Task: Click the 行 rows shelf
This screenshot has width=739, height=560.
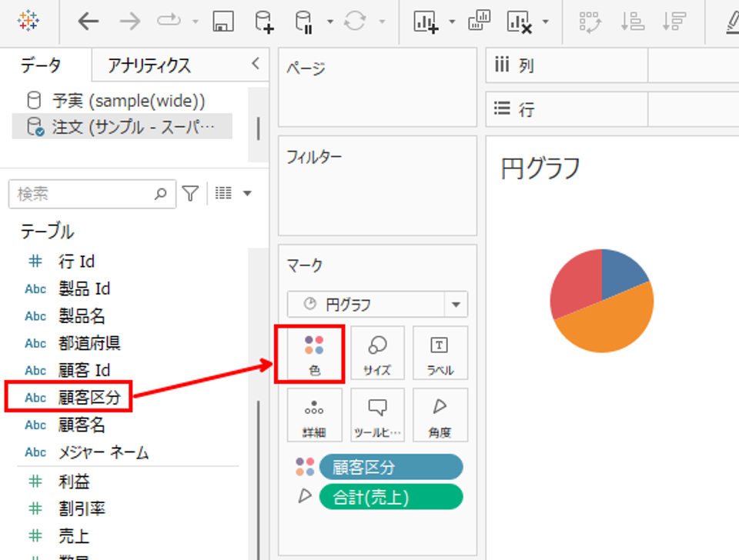Action: click(x=612, y=109)
